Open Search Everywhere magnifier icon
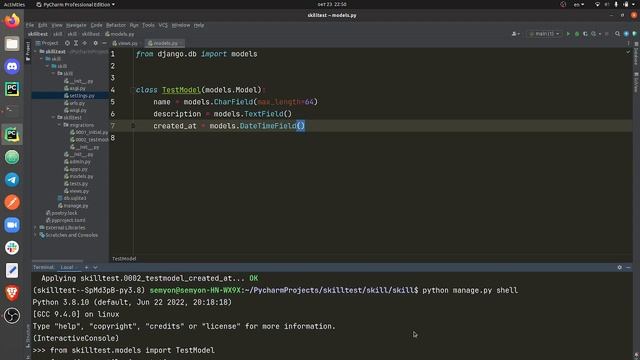The width and height of the screenshot is (640, 360). 618,34
